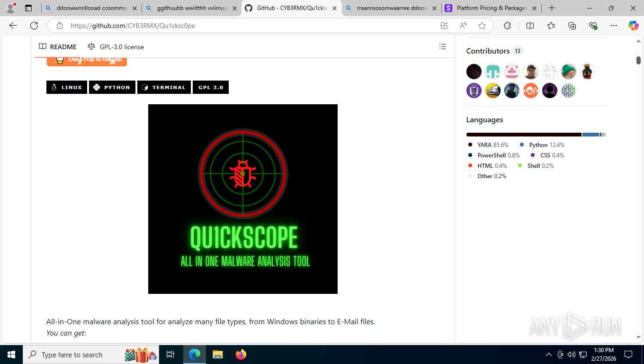Image resolution: width=644 pixels, height=364 pixels.
Task: Open the purple eclipse contributor avatar
Action: point(550,91)
